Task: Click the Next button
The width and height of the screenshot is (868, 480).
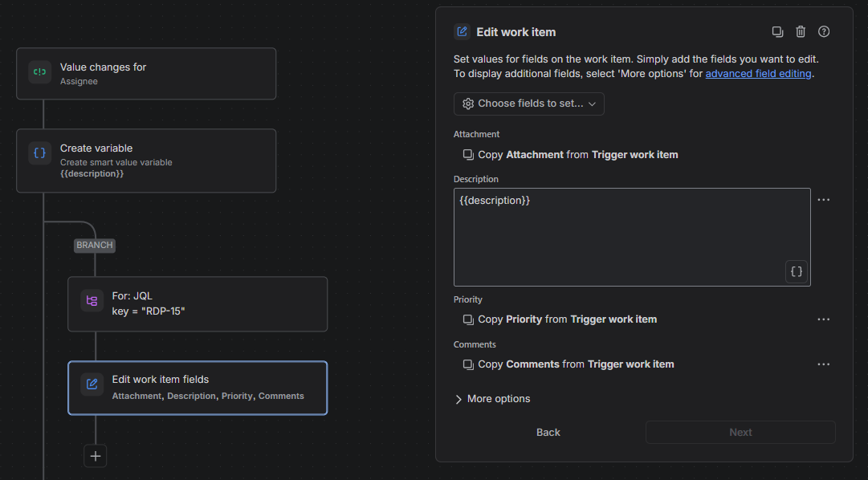Action: [740, 433]
